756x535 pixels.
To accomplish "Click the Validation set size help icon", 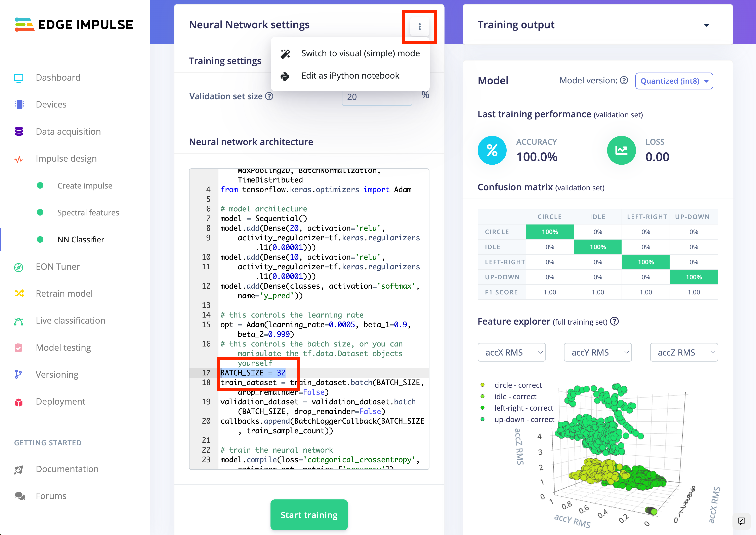I will (x=269, y=96).
